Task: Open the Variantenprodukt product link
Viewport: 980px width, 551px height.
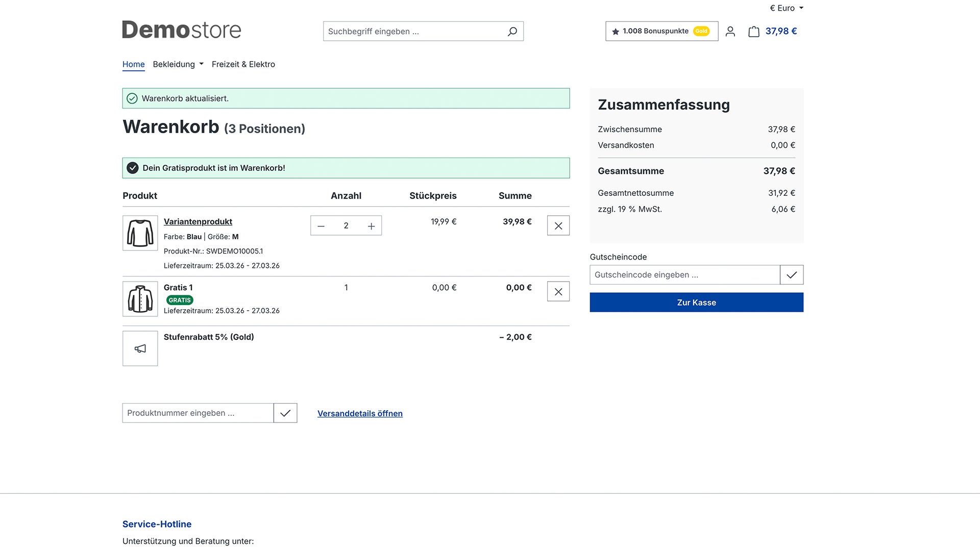Action: (198, 221)
